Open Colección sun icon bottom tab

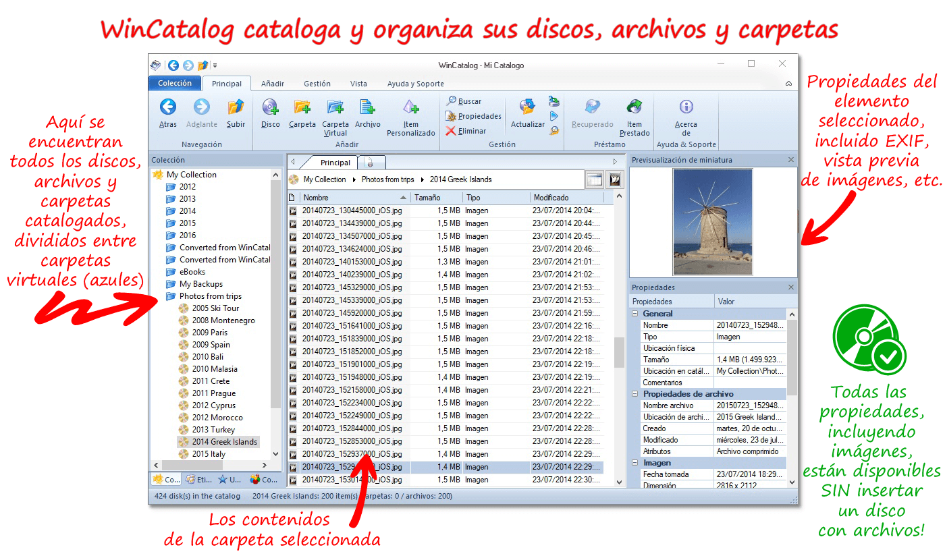click(x=166, y=480)
